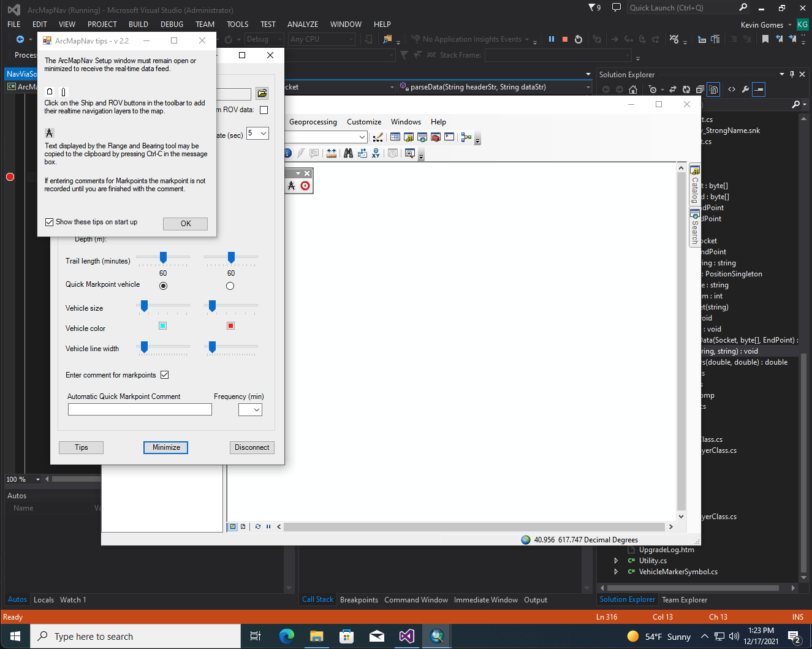The width and height of the screenshot is (812, 649).
Task: Open the Frequency (min) dropdown
Action: pos(250,409)
